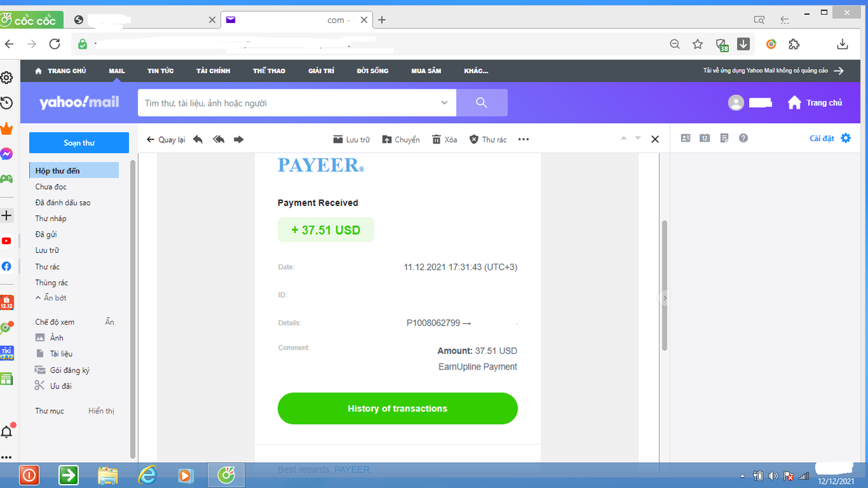Viewport: 868px width, 488px height.
Task: Delete email with Xóa
Action: pyautogui.click(x=445, y=140)
